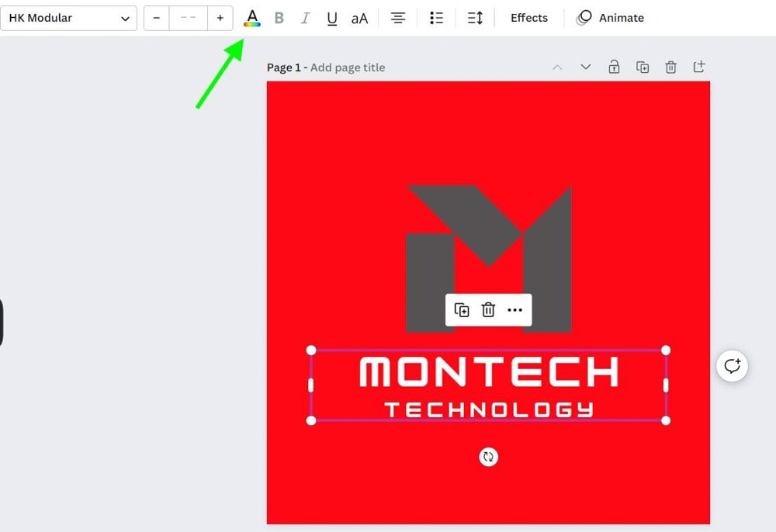Delete selected text via floating toolbar trash
Screen dimensions: 776x532
[488, 310]
